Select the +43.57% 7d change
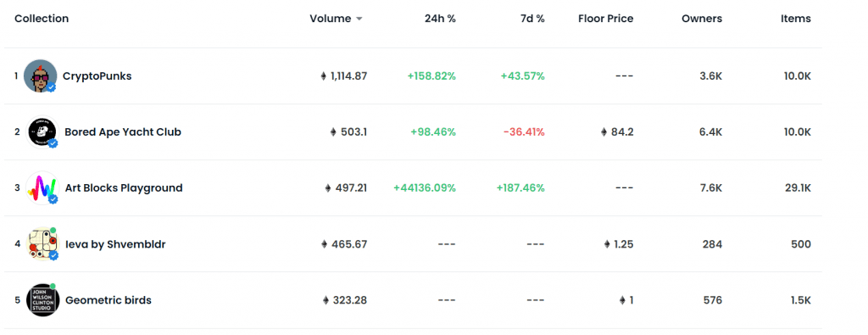The height and width of the screenshot is (335, 868). click(522, 75)
